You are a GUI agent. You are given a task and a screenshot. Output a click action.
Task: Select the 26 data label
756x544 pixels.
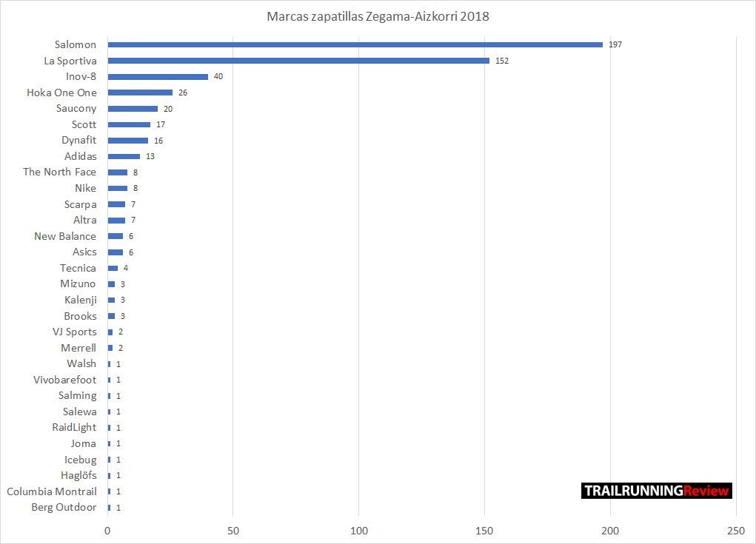coord(183,93)
